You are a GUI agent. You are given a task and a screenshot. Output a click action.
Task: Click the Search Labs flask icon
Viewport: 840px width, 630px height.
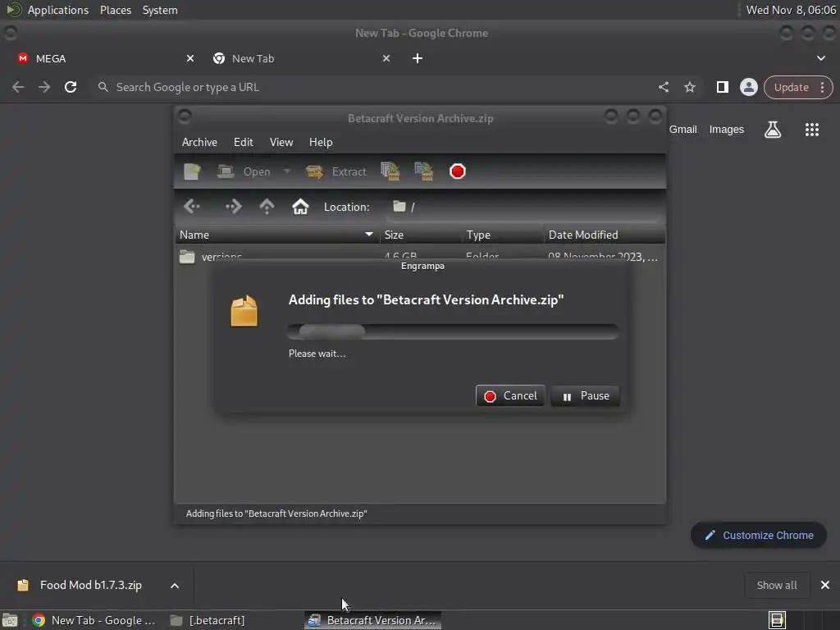773,129
